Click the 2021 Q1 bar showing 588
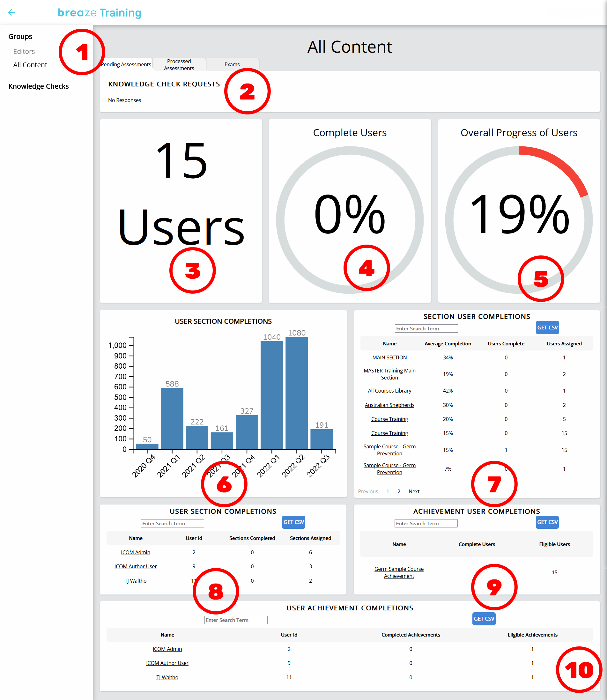This screenshot has width=607, height=700. [172, 419]
